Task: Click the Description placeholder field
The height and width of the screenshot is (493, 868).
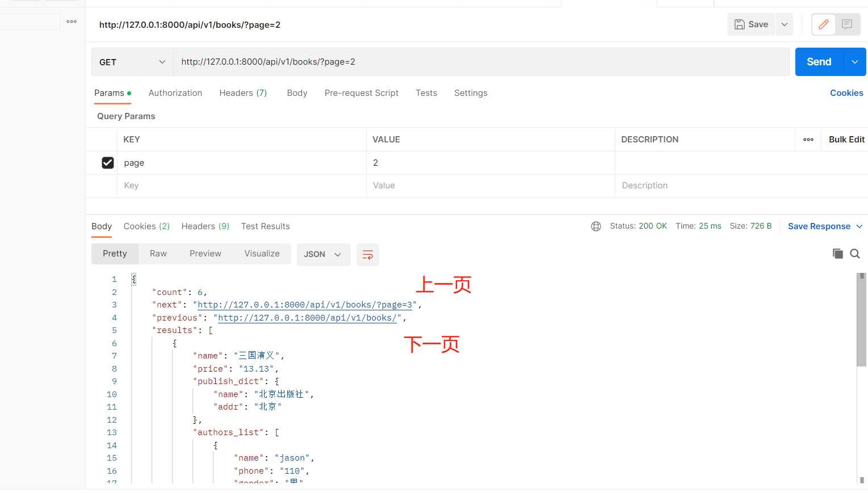Action: 741,186
